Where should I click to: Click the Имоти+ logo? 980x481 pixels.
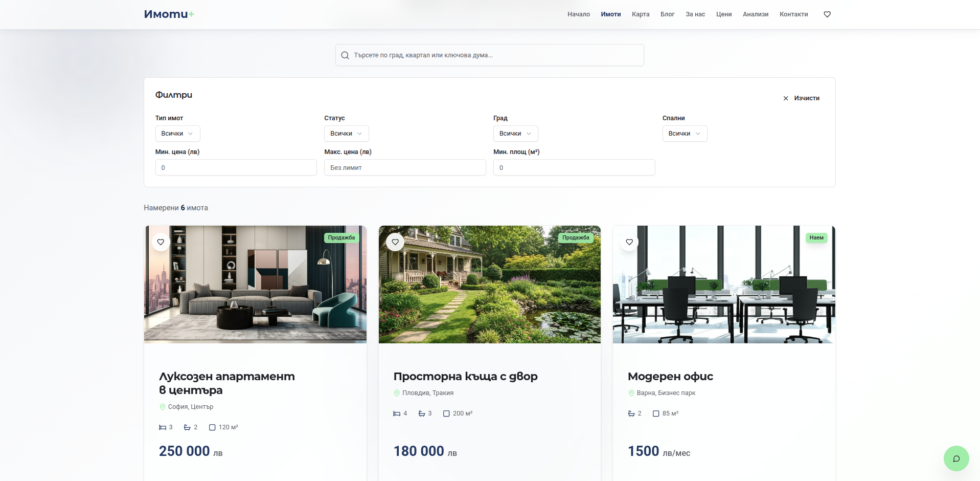tap(169, 14)
